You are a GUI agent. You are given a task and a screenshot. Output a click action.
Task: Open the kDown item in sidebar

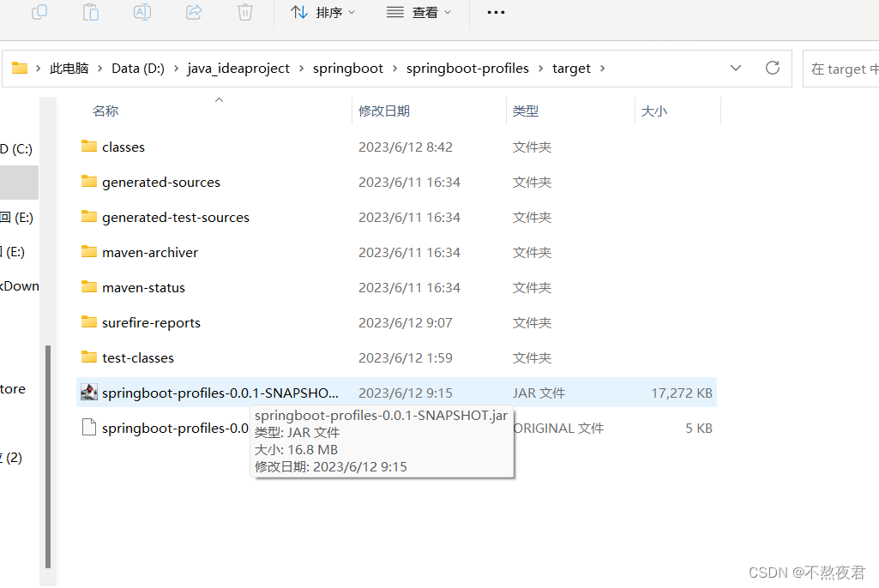[x=20, y=286]
